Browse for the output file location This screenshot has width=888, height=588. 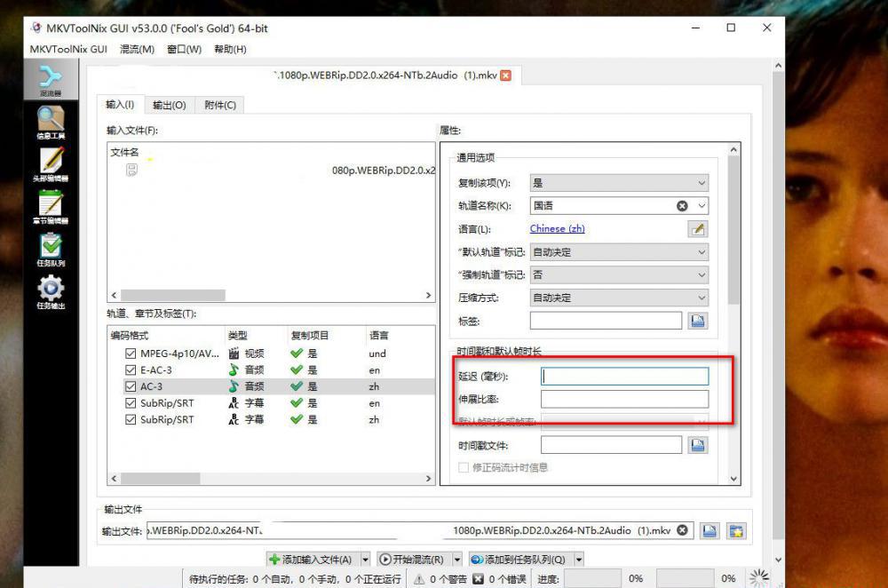coord(709,531)
